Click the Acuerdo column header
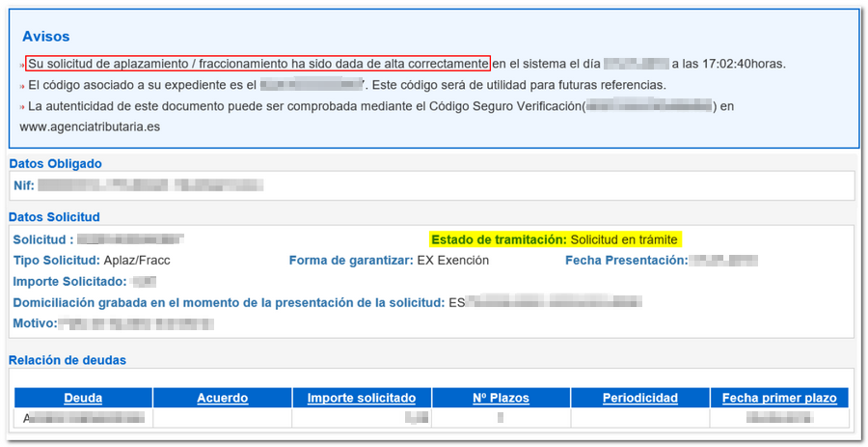The image size is (868, 447). [x=222, y=398]
